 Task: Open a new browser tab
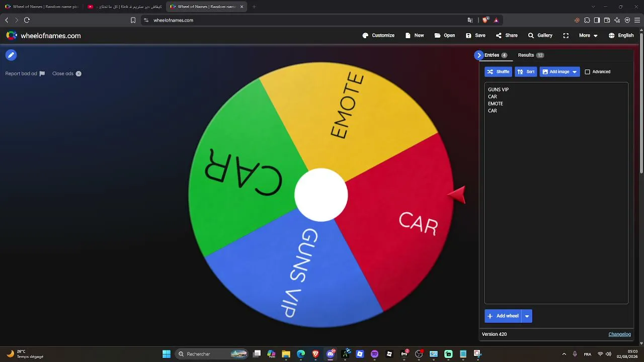[254, 7]
